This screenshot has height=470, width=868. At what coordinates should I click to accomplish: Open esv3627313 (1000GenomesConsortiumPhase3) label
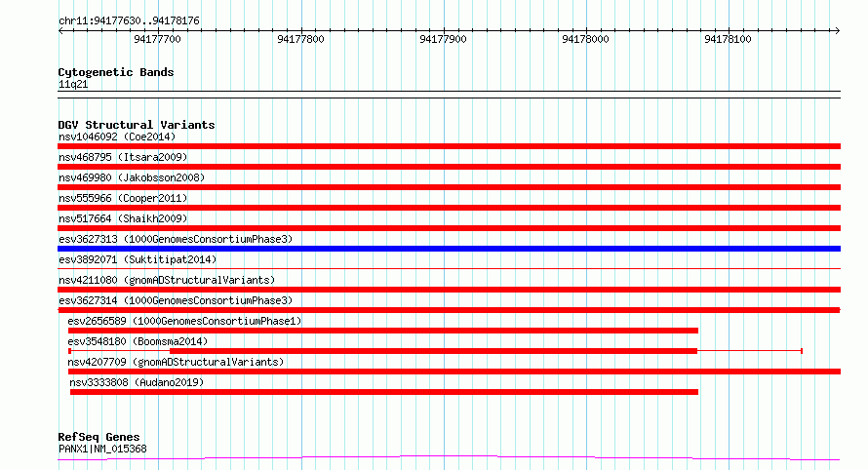pyautogui.click(x=176, y=239)
